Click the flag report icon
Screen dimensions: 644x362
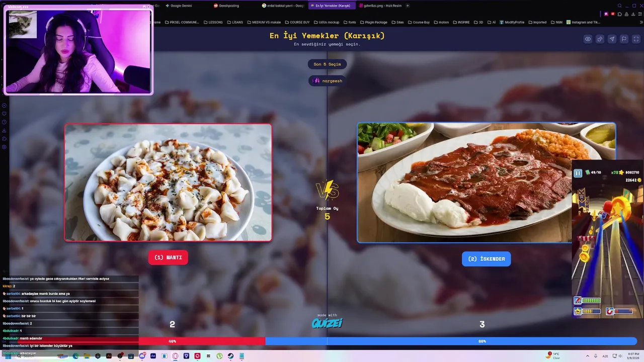[624, 39]
